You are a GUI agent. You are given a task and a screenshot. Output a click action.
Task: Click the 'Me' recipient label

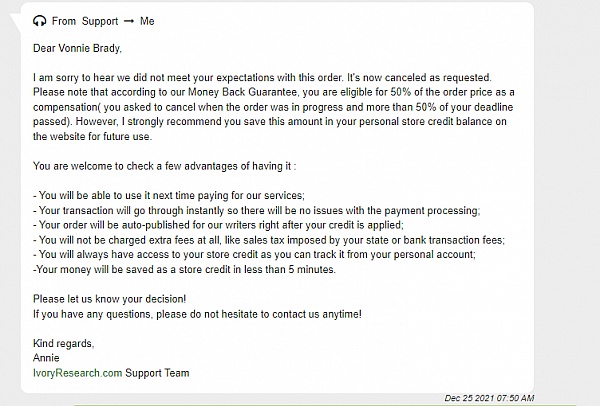coord(147,21)
